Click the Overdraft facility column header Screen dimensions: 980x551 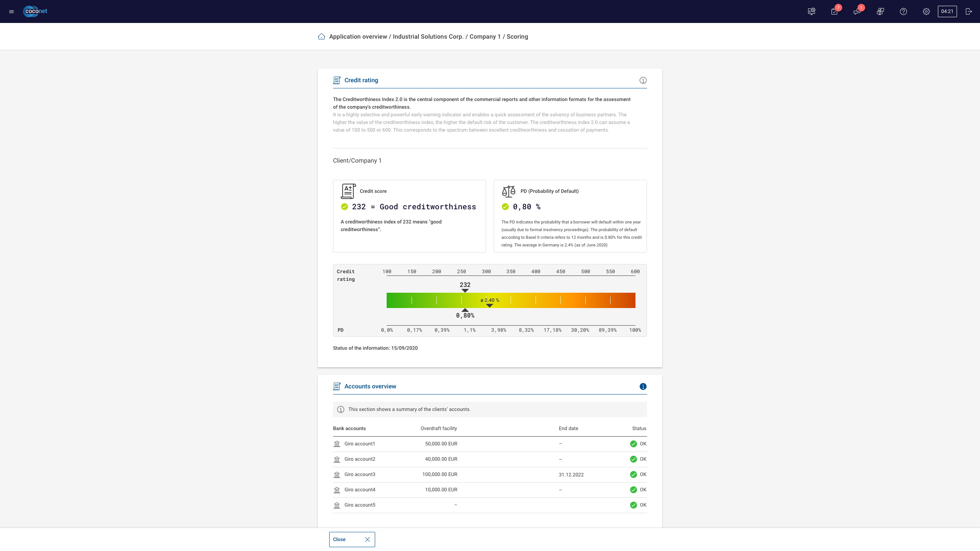pyautogui.click(x=439, y=429)
